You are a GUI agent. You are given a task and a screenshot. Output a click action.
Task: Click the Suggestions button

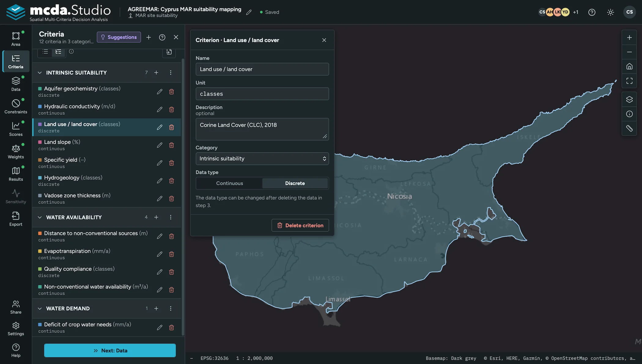tap(119, 37)
